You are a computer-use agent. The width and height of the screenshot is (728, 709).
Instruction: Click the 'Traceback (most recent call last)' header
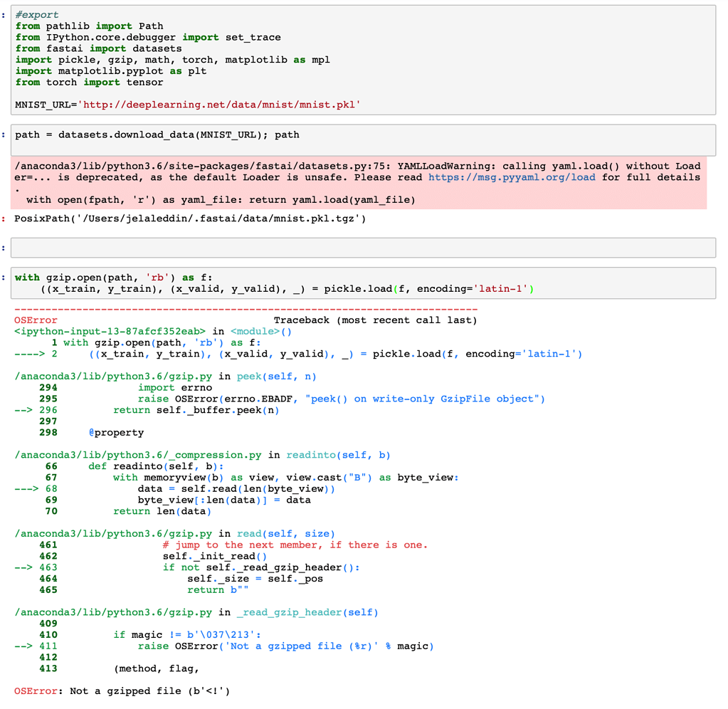pos(375,320)
